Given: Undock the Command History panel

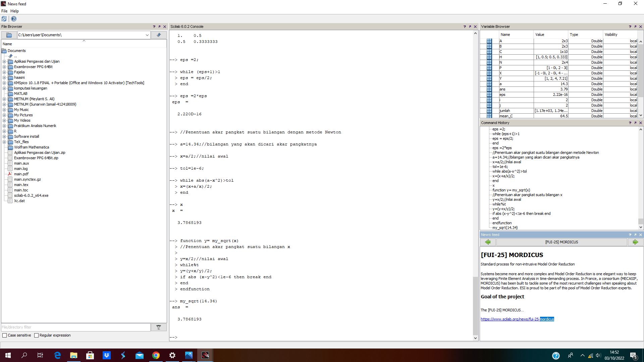Looking at the screenshot, I should pyautogui.click(x=635, y=123).
